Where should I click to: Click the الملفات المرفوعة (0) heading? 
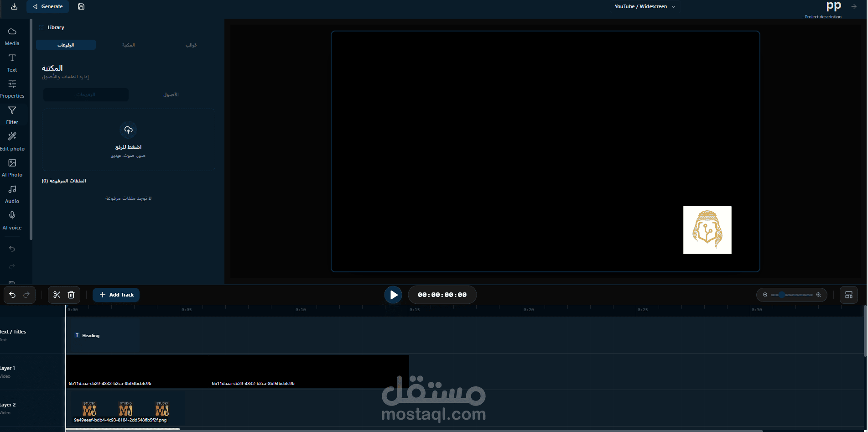[x=64, y=181]
